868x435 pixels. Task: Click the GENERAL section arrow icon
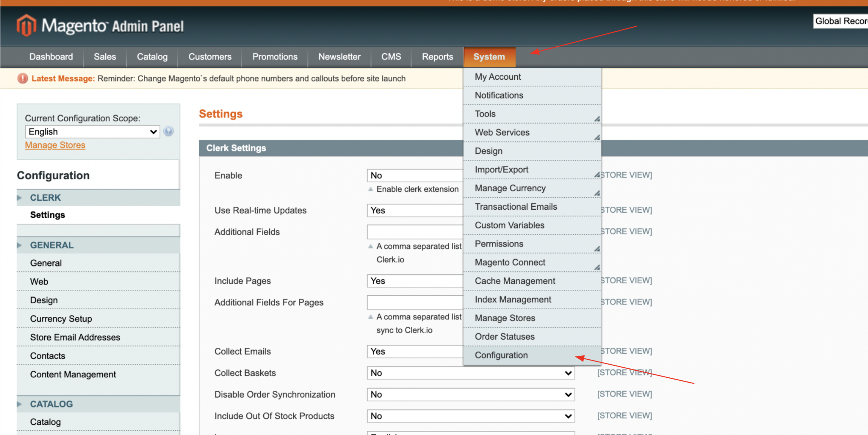(19, 245)
